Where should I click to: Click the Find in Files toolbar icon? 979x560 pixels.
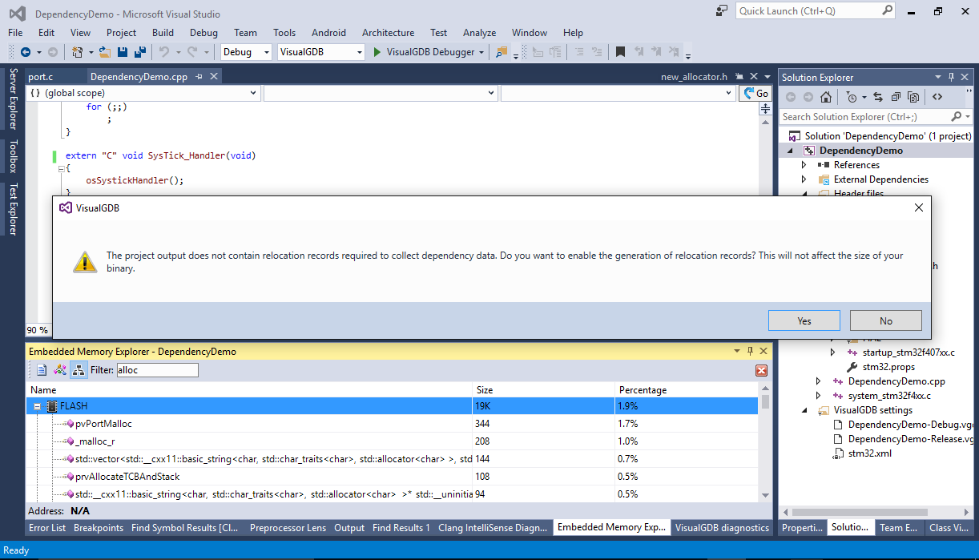pos(502,52)
